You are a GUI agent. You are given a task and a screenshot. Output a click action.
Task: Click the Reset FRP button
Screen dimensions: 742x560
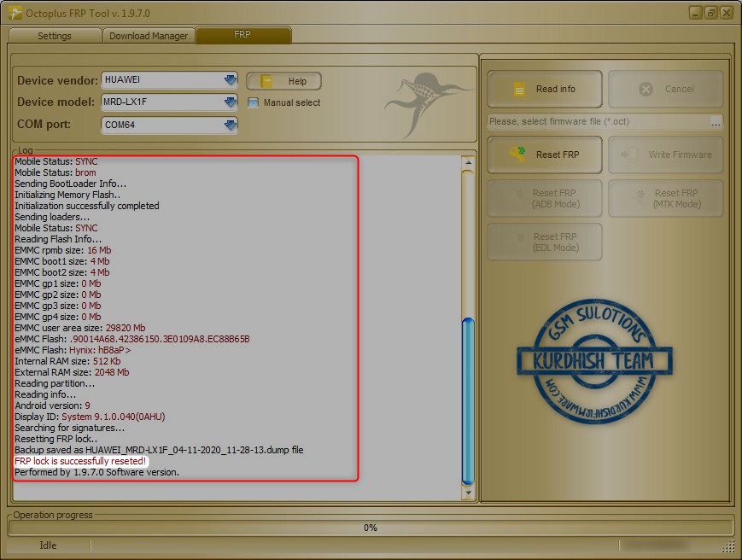tap(545, 155)
